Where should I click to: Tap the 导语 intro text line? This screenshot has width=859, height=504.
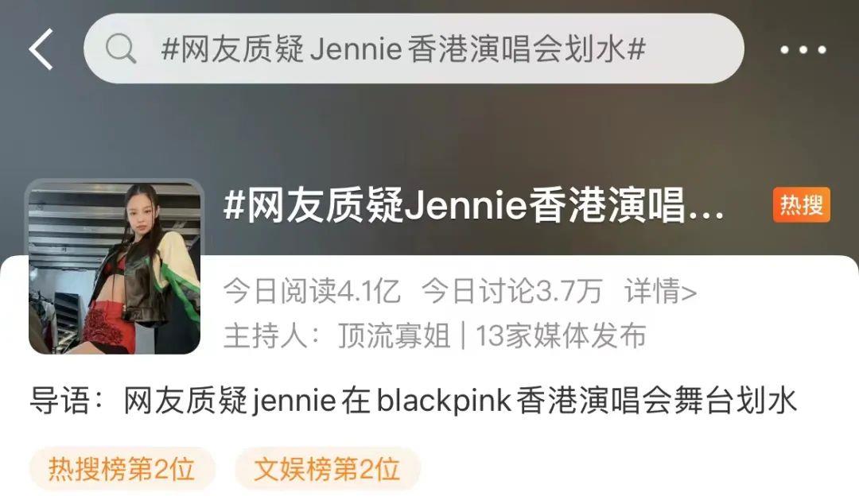[413, 401]
